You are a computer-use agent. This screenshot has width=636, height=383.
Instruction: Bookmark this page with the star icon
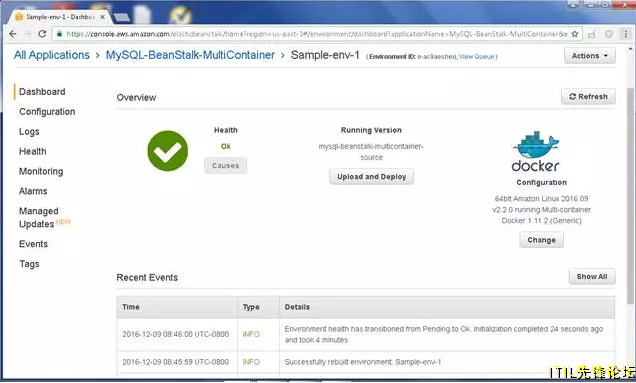[x=575, y=34]
